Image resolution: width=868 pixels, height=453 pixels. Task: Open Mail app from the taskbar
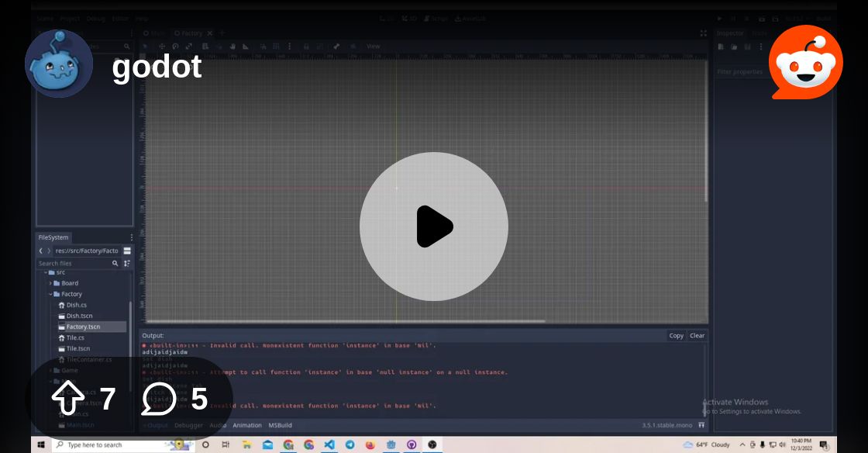[x=267, y=444]
